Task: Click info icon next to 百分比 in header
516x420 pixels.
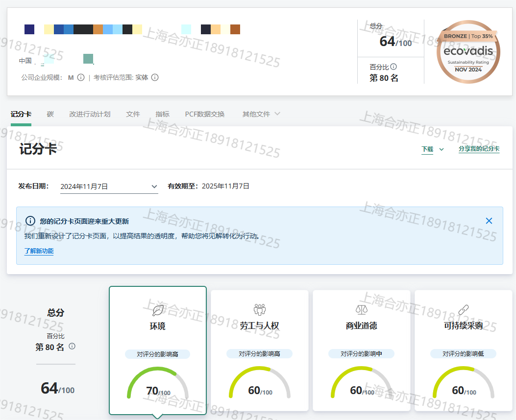Action: 393,67
